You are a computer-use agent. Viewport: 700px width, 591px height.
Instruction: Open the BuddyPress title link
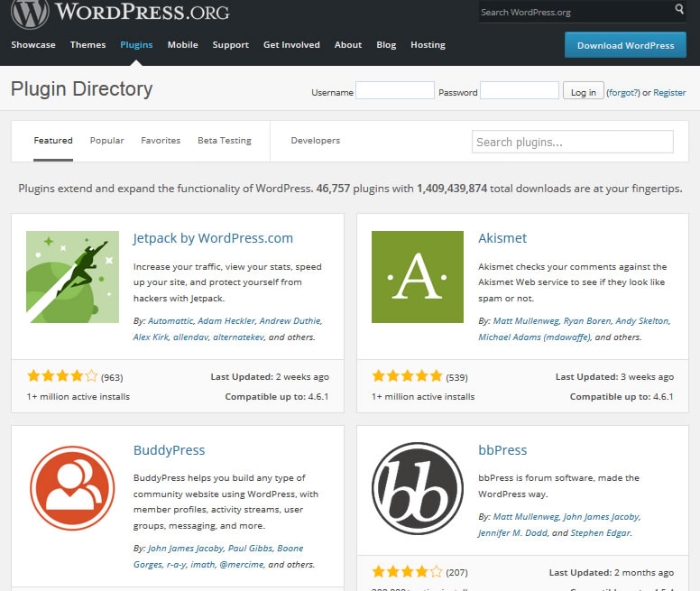pyautogui.click(x=169, y=450)
